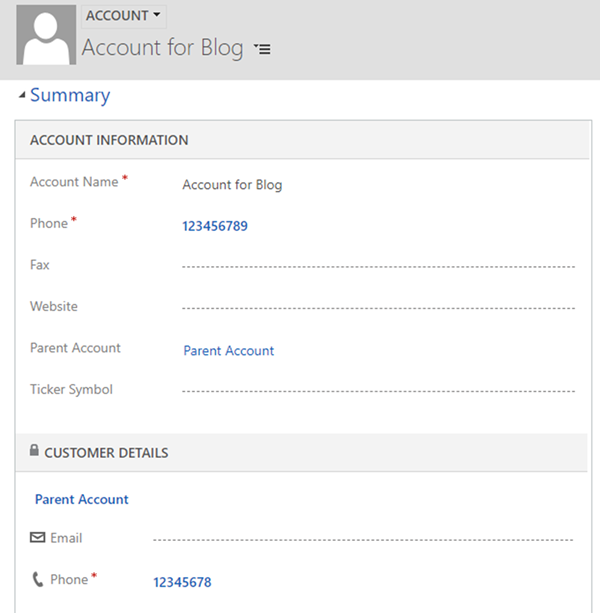600x613 pixels.
Task: Click into the empty Email field
Action: click(x=362, y=540)
